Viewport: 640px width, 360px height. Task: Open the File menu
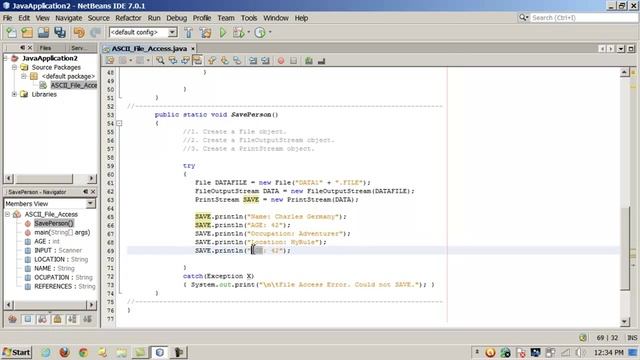[x=7, y=18]
